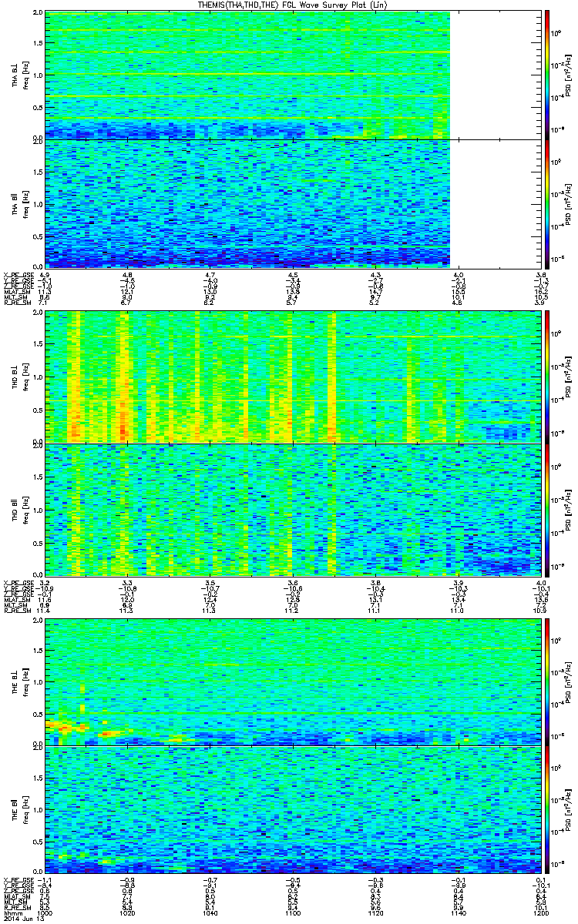The width and height of the screenshot is (578, 924).
Task: Click the hhmm axis label at bottom left
Action: [12, 912]
